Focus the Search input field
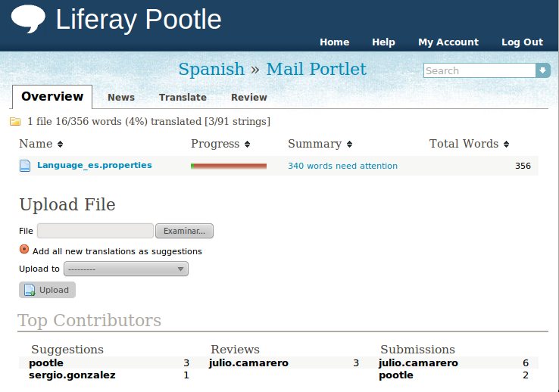Image resolution: width=559 pixels, height=392 pixels. pos(479,70)
